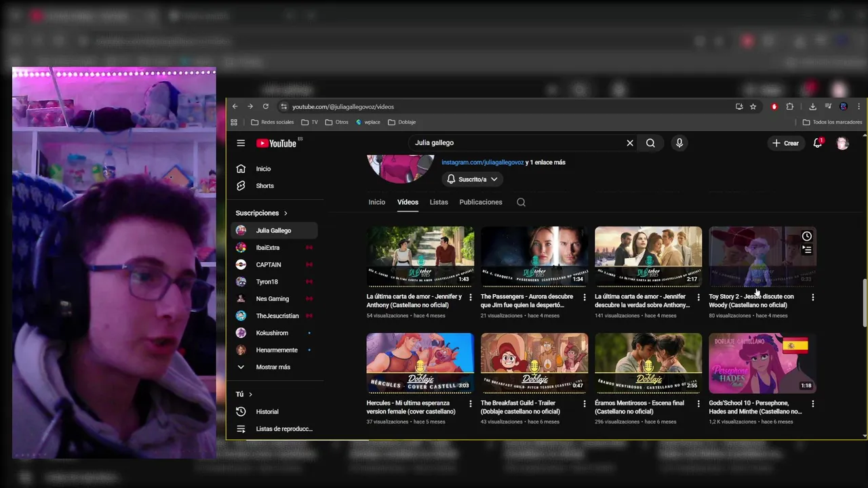This screenshot has height=488, width=868.
Task: Expand the Tú section arrow
Action: [250, 394]
